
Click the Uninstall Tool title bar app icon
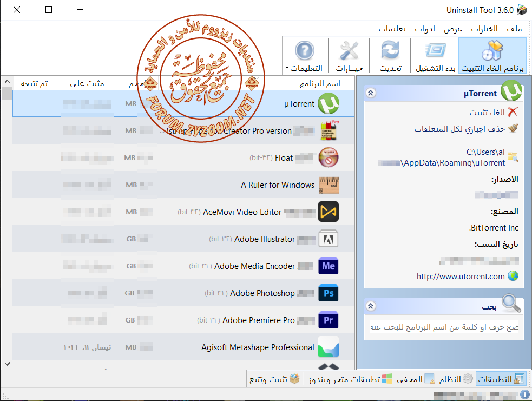click(522, 10)
